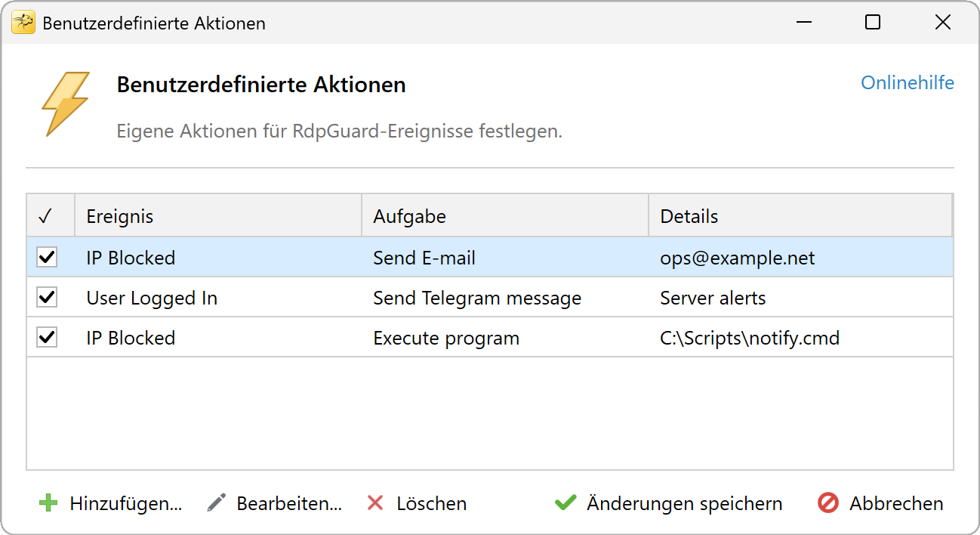Sort by the Aufgabe column header
This screenshot has width=980, height=535.
coord(505,216)
